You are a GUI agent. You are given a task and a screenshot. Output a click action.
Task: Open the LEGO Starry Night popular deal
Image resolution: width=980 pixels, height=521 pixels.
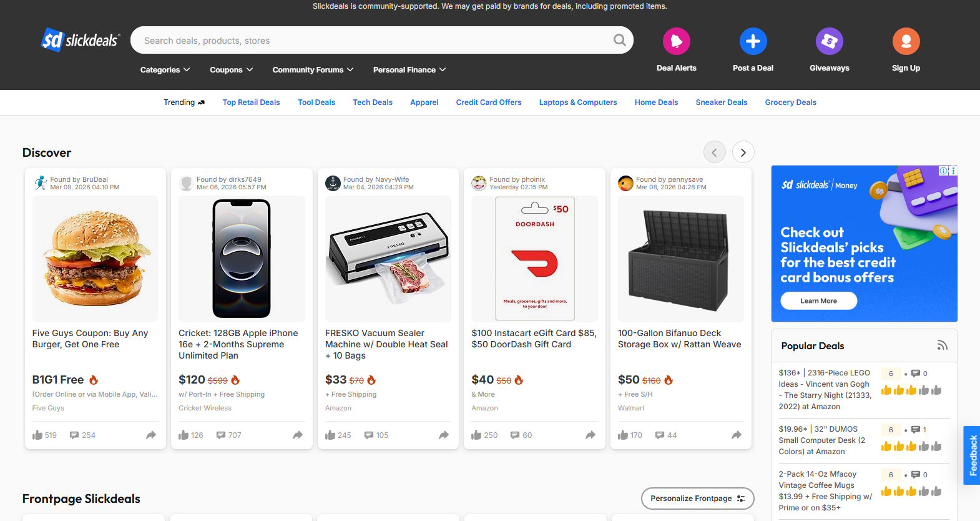(825, 390)
